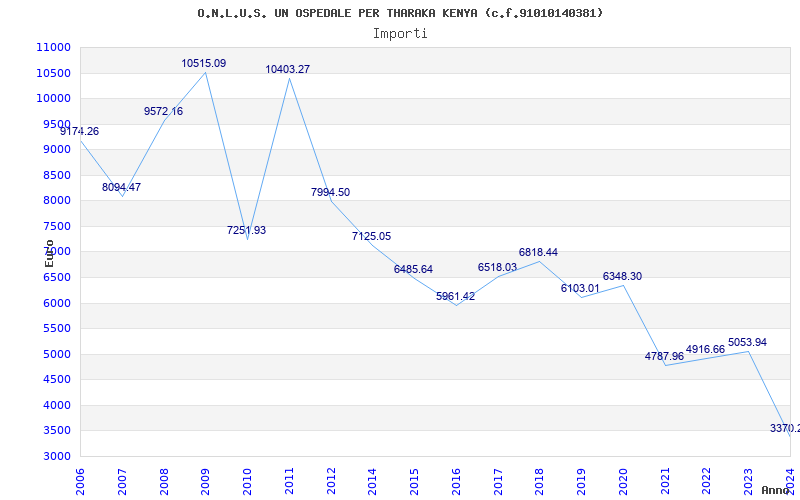
Task: Select the 6485.64 data label
Action: point(413,269)
